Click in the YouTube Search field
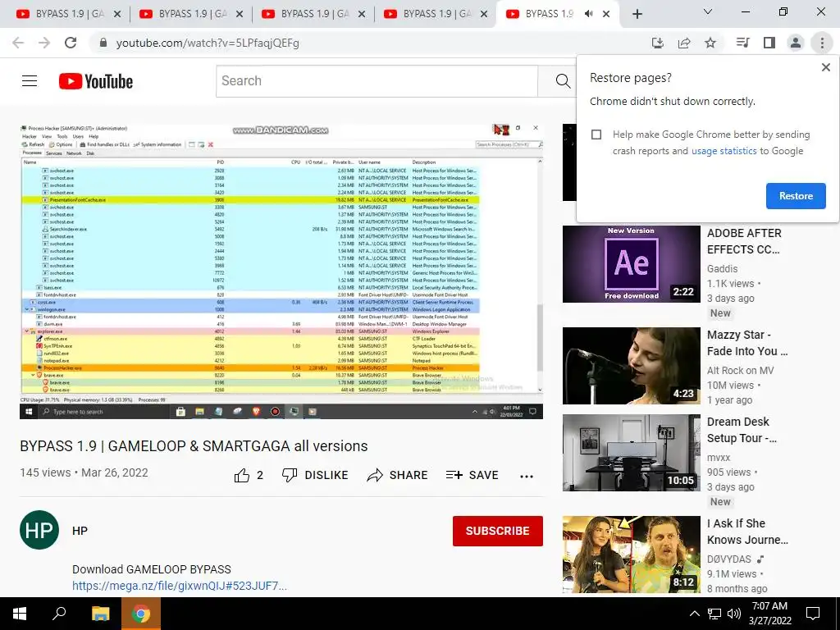 pyautogui.click(x=377, y=81)
